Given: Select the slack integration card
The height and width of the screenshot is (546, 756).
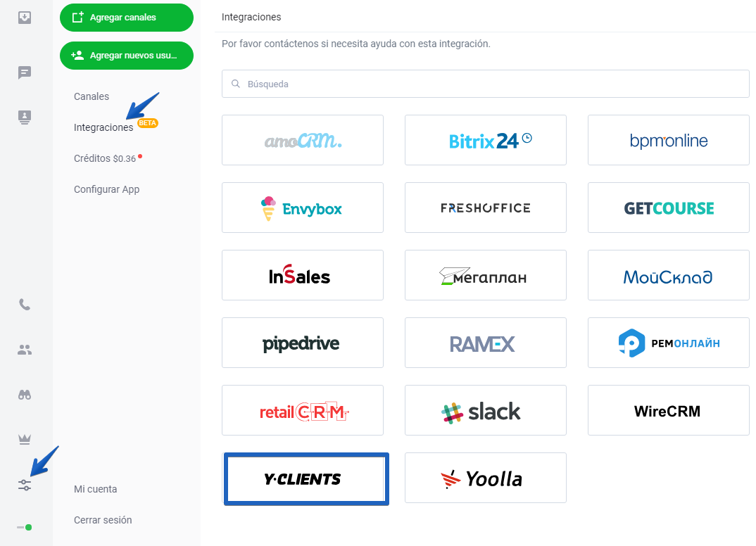Looking at the screenshot, I should pyautogui.click(x=486, y=410).
